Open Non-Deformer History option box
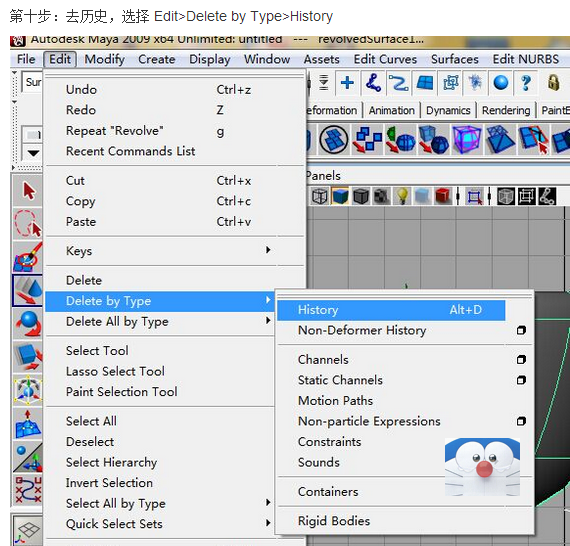Viewport: 570px width, 546px height. pyautogui.click(x=521, y=330)
